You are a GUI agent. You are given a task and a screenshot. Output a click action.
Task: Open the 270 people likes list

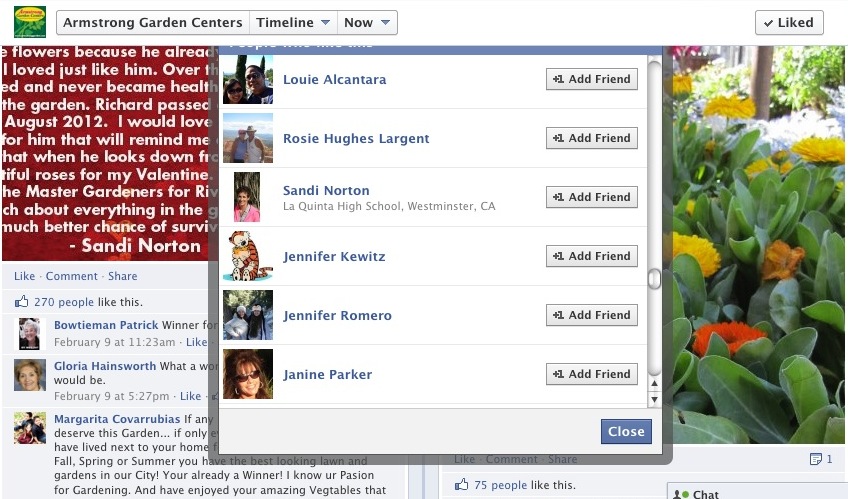coord(64,302)
